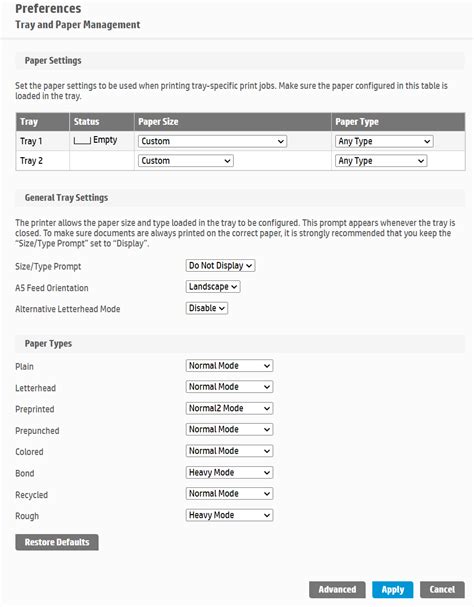Open Tray 2 Paper Type dropdown
Viewport: 474px width, 607px height.
point(381,161)
